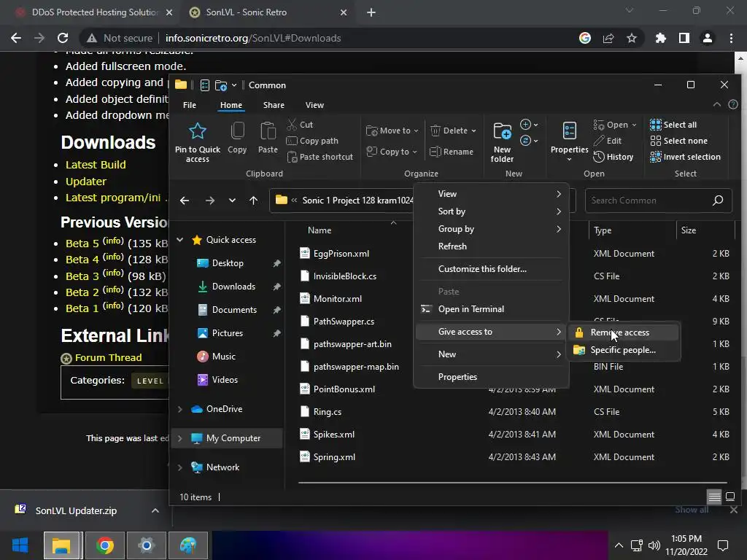Viewport: 747px width, 560px height.
Task: Open file History from ribbon
Action: tap(613, 157)
